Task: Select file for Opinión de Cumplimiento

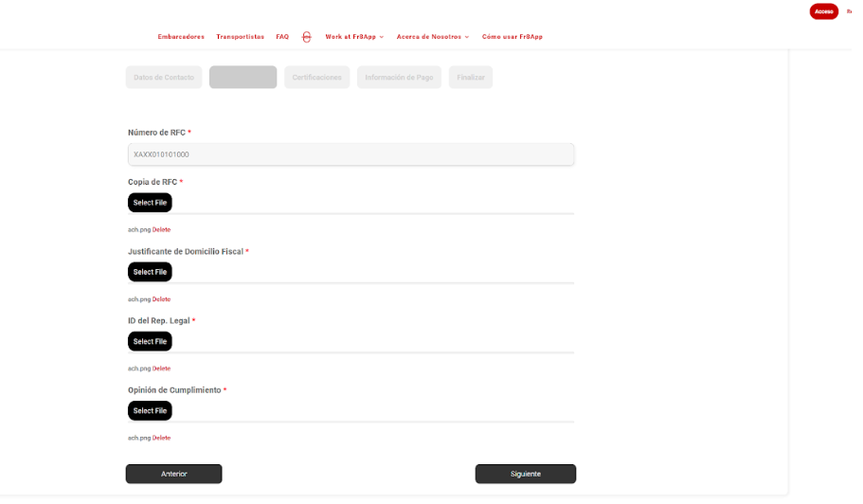Action: [x=150, y=411]
